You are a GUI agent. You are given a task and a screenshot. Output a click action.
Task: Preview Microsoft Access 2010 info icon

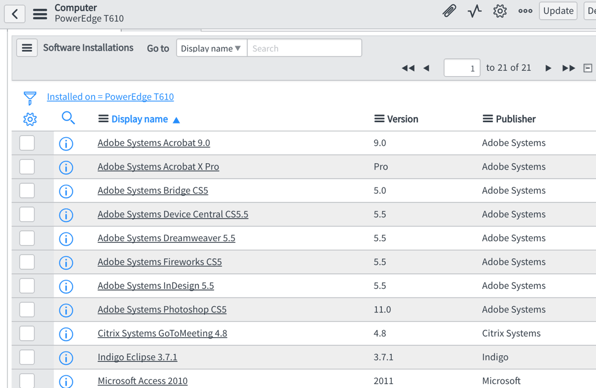coord(66,381)
